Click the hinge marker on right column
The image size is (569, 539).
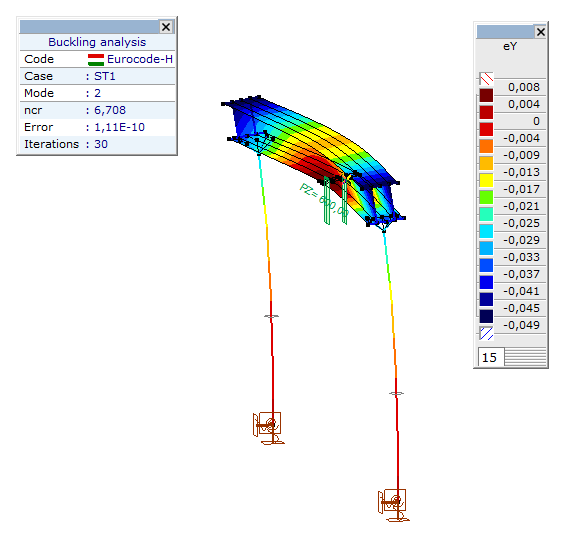(x=396, y=393)
